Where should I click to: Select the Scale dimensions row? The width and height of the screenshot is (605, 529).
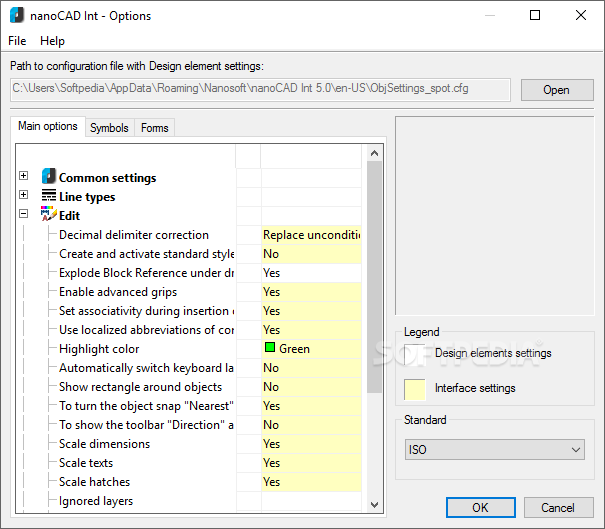pyautogui.click(x=105, y=444)
